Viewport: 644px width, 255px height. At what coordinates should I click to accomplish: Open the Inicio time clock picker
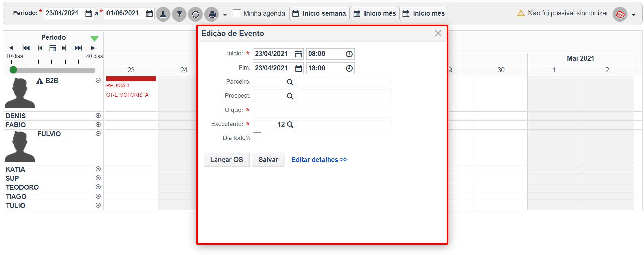349,54
